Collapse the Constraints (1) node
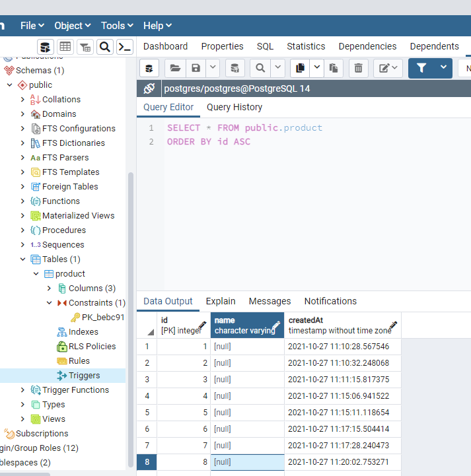Image resolution: width=471 pixels, height=476 pixels. pyautogui.click(x=49, y=303)
